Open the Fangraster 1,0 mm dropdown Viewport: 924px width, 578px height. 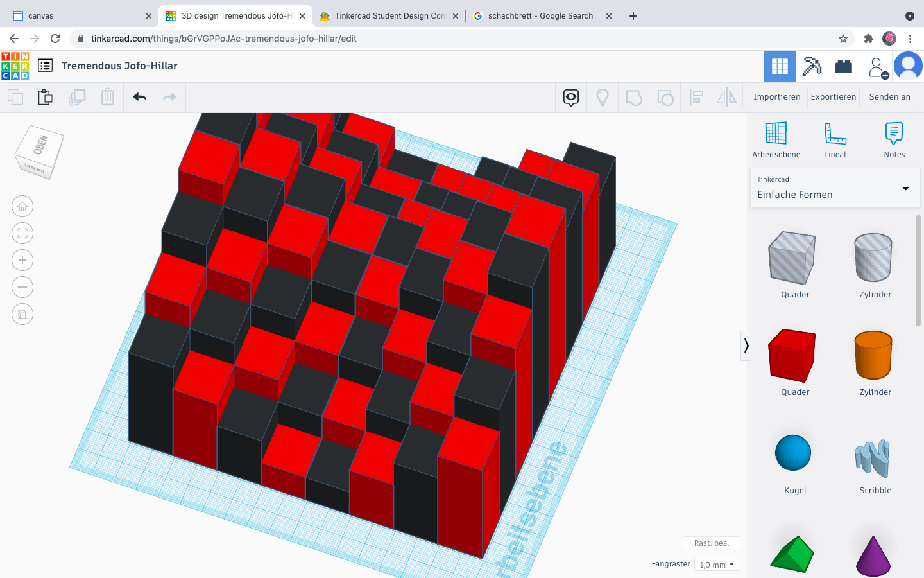717,565
